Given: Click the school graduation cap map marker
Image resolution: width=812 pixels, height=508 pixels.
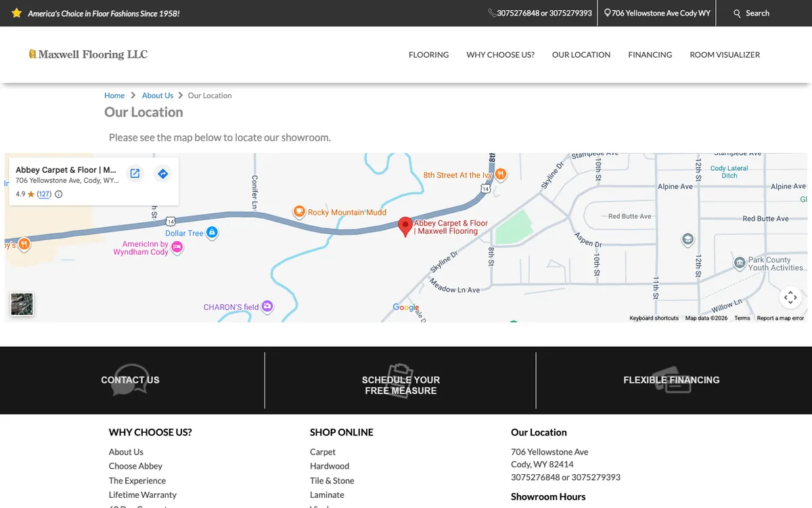Looking at the screenshot, I should (x=687, y=240).
